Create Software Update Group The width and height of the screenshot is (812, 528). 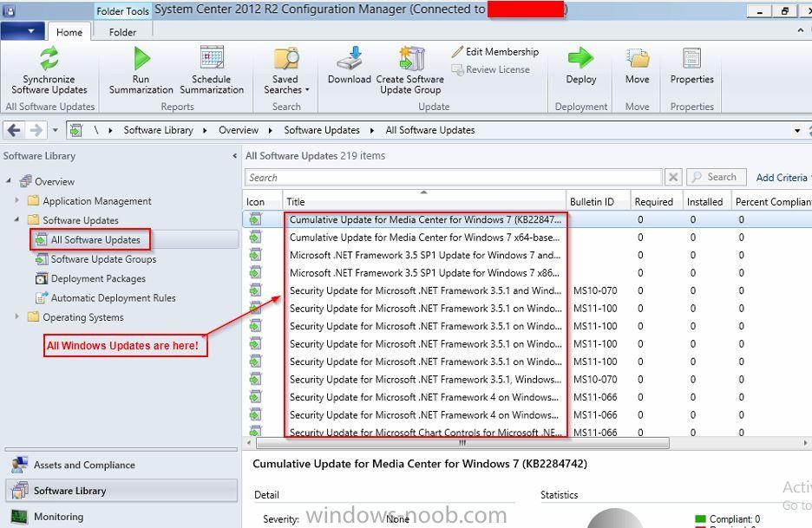tap(410, 70)
